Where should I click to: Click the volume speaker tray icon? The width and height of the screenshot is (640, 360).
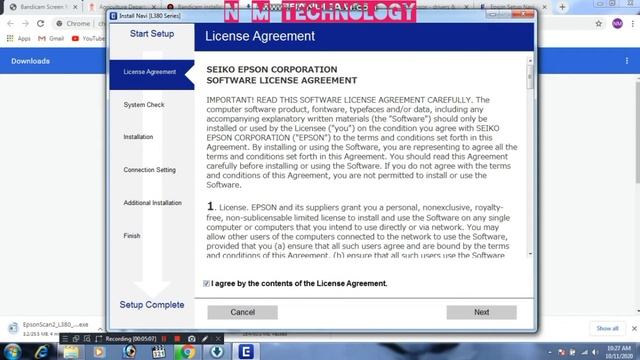tap(595, 352)
